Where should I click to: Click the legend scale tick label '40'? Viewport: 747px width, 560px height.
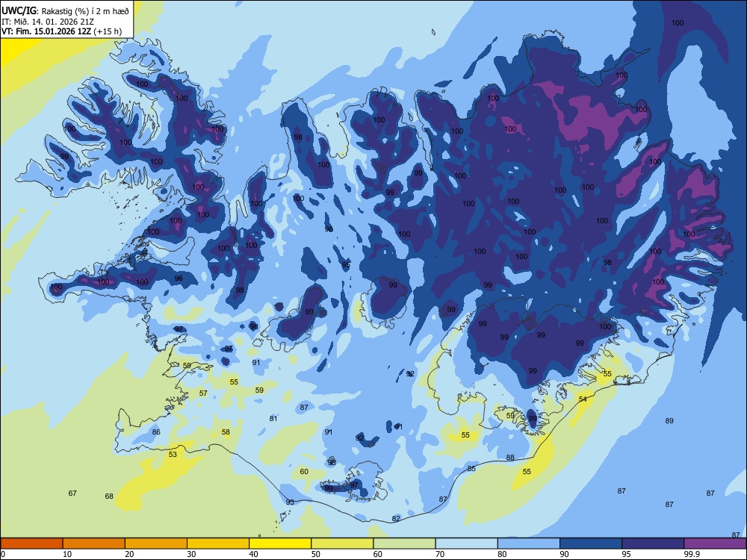tap(254, 554)
